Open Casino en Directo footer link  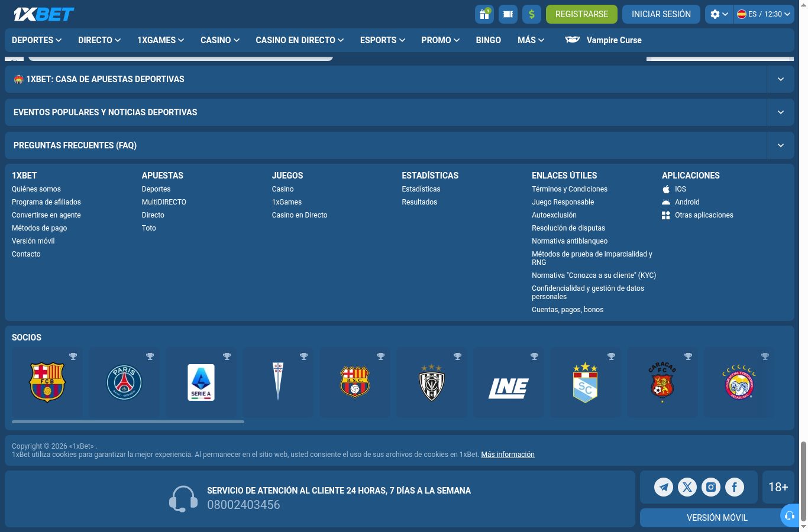click(299, 215)
